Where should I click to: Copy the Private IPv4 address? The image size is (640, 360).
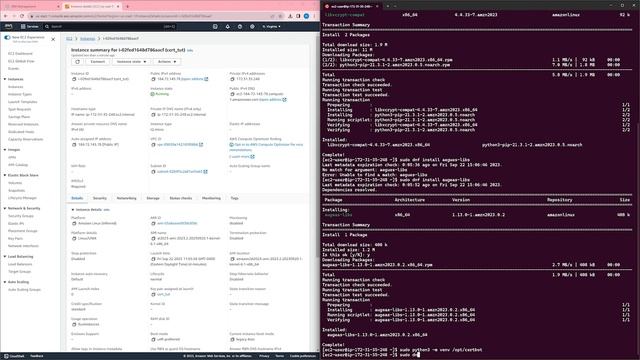(232, 79)
